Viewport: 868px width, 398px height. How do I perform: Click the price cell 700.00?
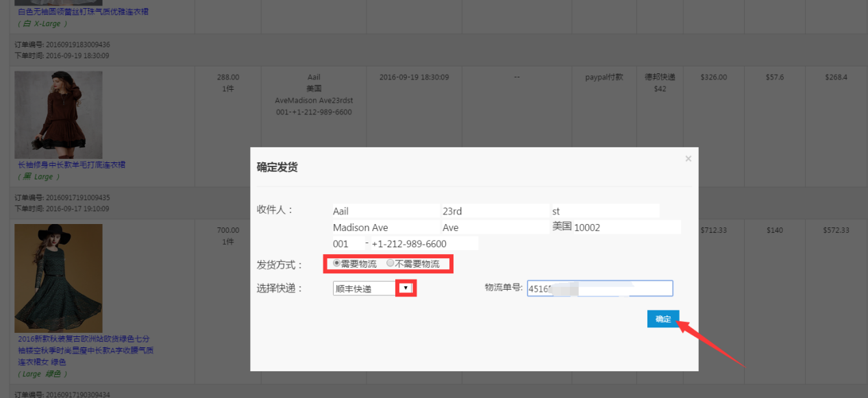pos(228,230)
